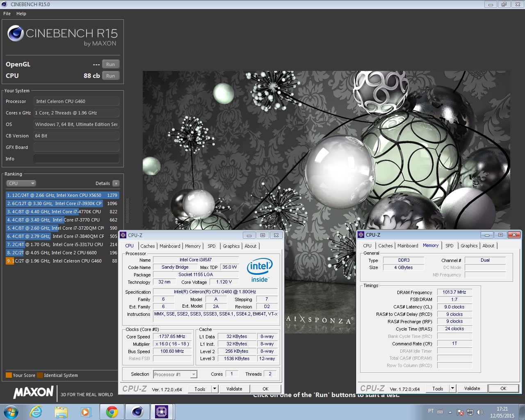Open the CPU ranking dropdown

click(x=21, y=183)
